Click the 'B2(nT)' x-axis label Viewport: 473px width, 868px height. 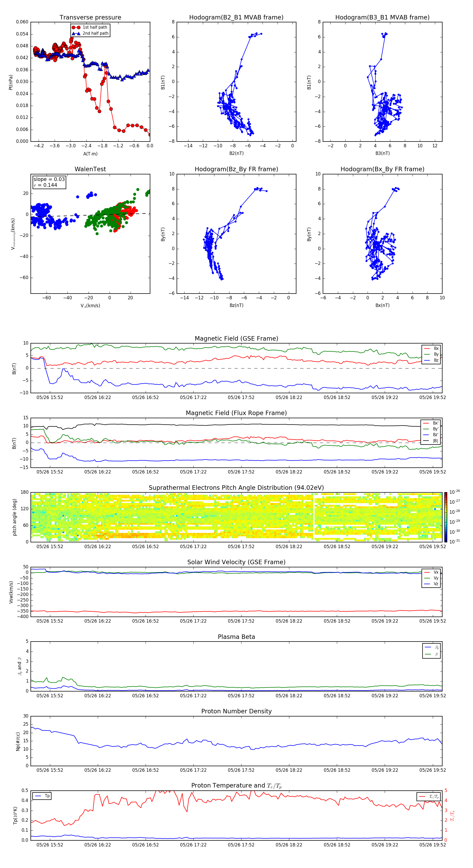click(x=236, y=154)
